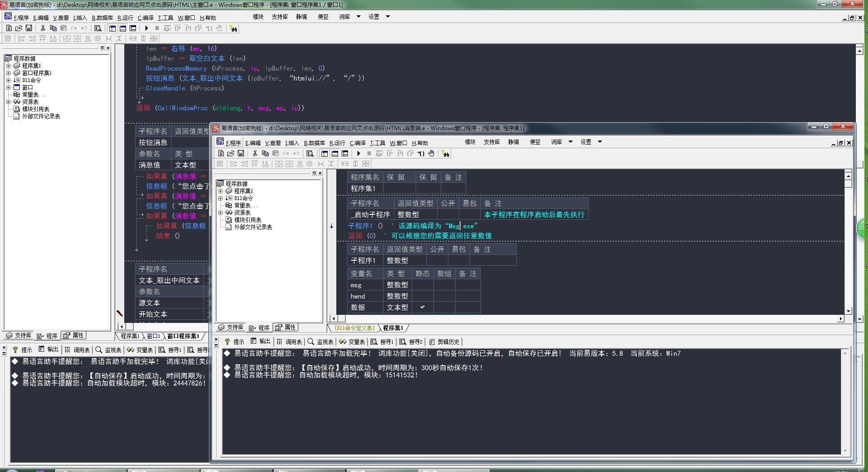Click the code editor vertical scrollbar down arrow
Screen dimensions: 868x472
[x=848, y=311]
